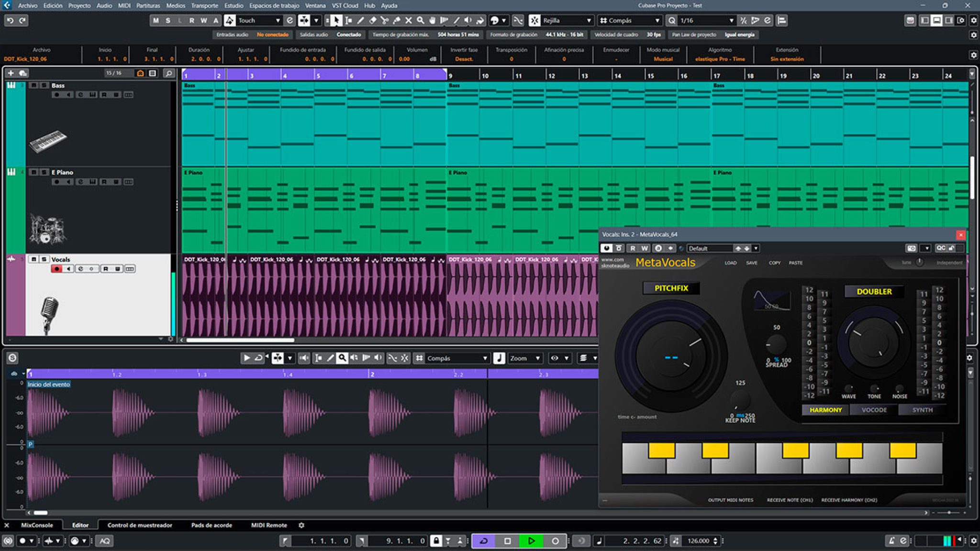
Task: Open editor Zoom mode dropdown
Action: pos(524,358)
